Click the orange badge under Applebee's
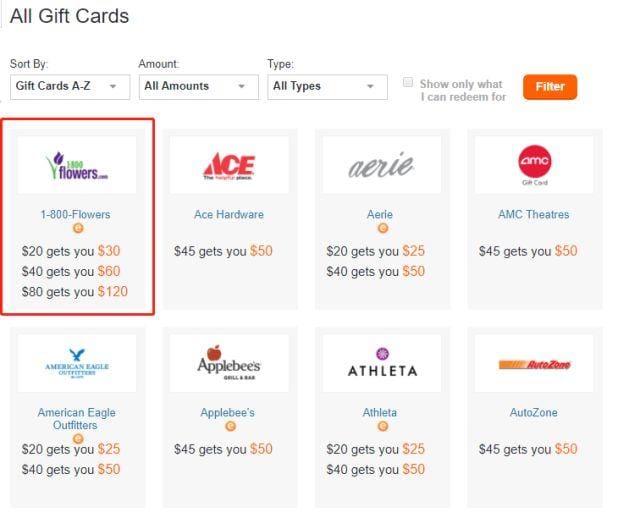The image size is (640, 518). [x=229, y=427]
